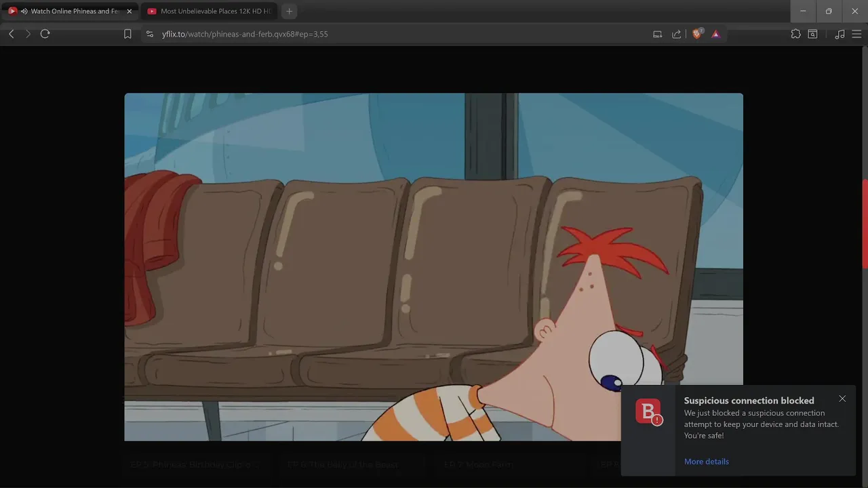The image size is (868, 488).
Task: Mute the Phineas and Ferb tab audio
Action: pos(24,12)
